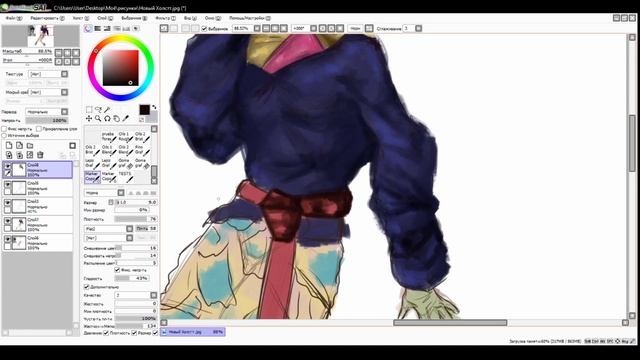The height and width of the screenshot is (360, 640).
Task: Add a layer mask
Action: click(72, 146)
